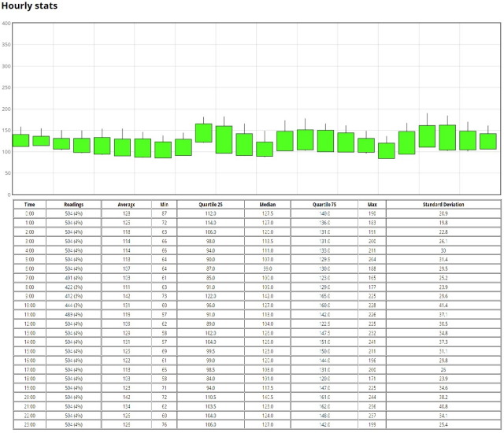This screenshot has width=504, height=433.
Task: Click the 'Max' column header
Action: pos(372,204)
